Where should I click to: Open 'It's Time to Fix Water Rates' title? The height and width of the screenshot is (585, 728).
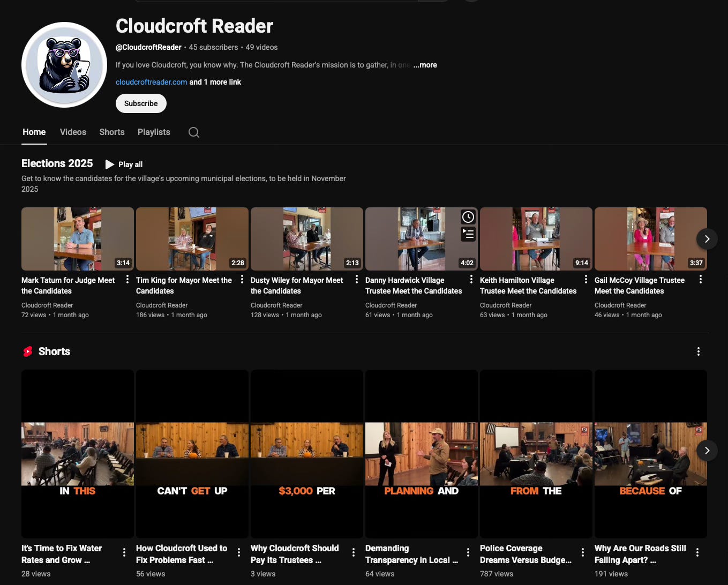[x=62, y=554]
